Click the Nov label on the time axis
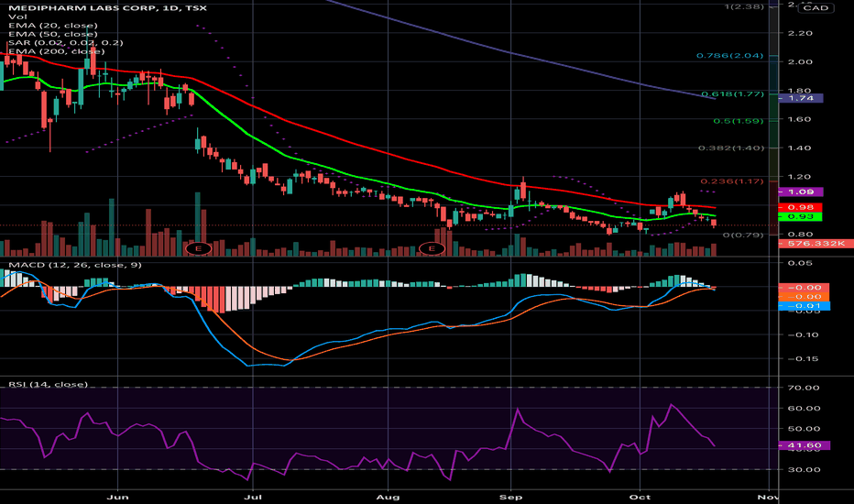The height and width of the screenshot is (504, 854). click(x=769, y=497)
